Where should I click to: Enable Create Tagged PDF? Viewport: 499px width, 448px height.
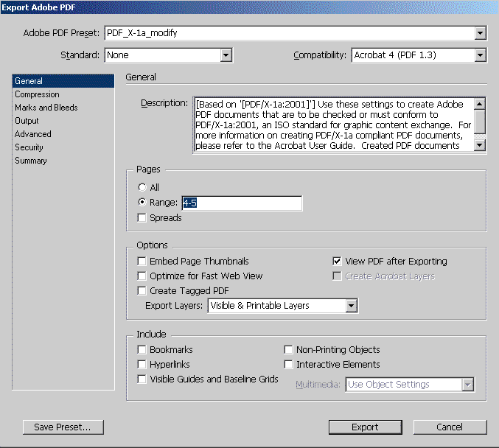(x=142, y=291)
